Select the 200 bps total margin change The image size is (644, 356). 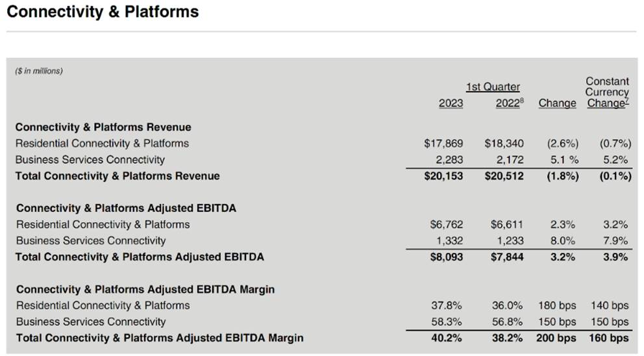[x=556, y=338]
